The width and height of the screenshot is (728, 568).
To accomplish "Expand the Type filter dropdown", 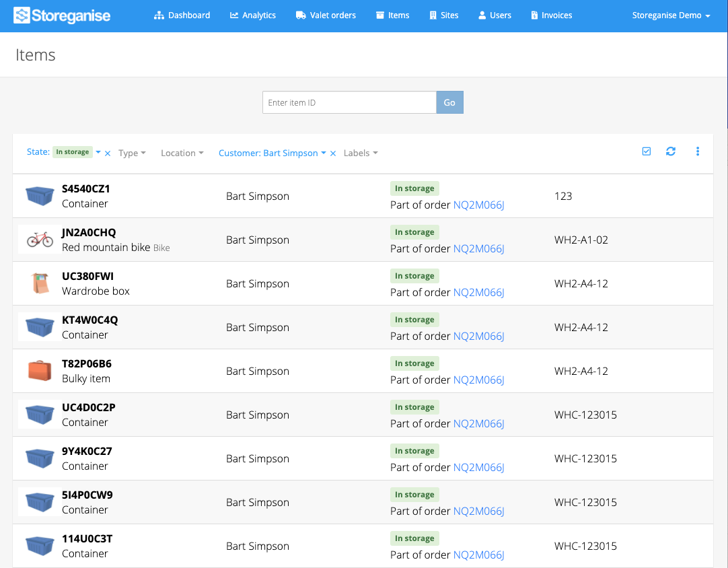I will point(132,153).
